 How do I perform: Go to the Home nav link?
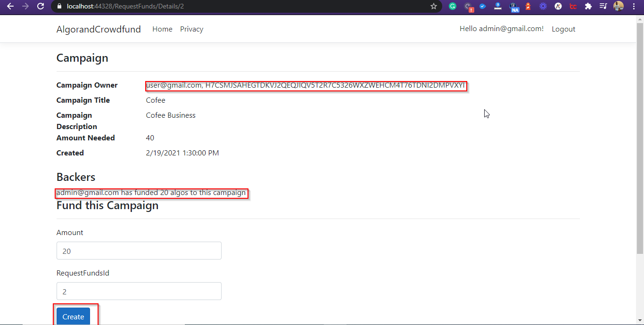[x=162, y=29]
